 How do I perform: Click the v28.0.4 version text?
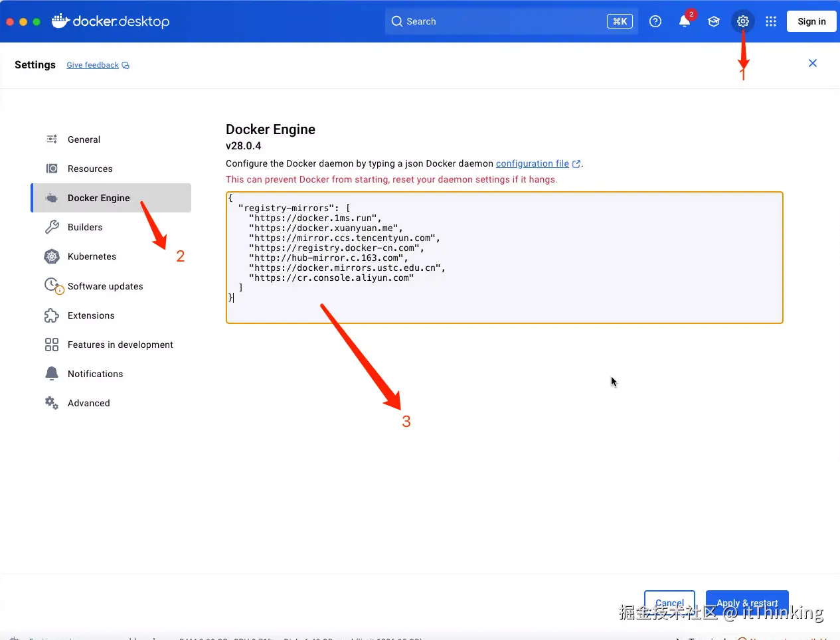tap(244, 146)
